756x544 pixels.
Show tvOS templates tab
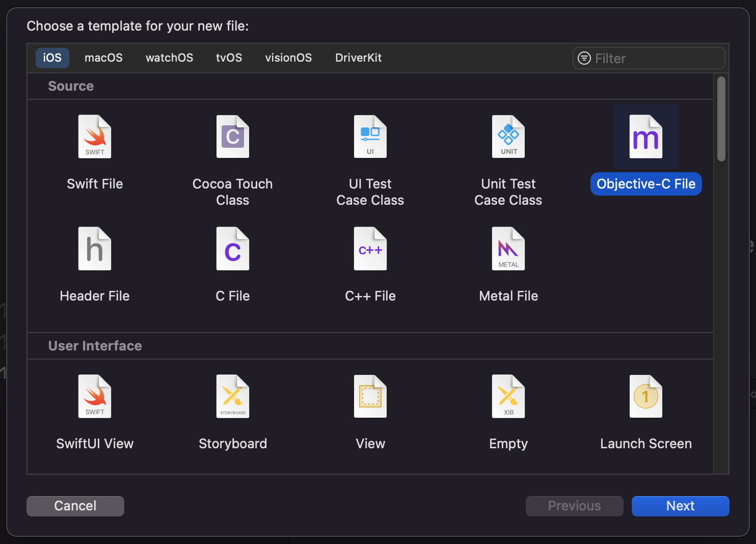coord(229,58)
